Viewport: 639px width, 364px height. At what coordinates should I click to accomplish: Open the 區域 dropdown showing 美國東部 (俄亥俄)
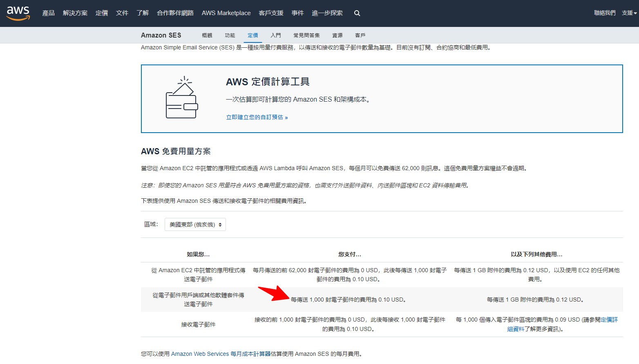(x=195, y=224)
